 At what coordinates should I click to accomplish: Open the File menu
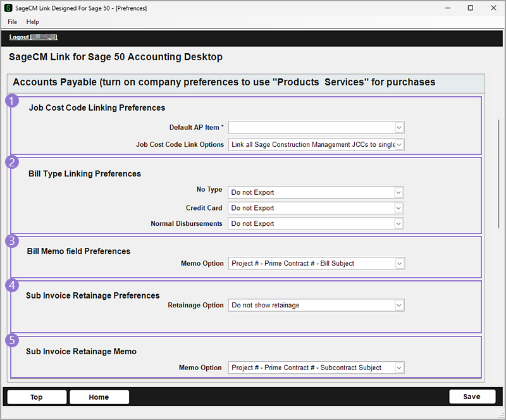click(13, 22)
